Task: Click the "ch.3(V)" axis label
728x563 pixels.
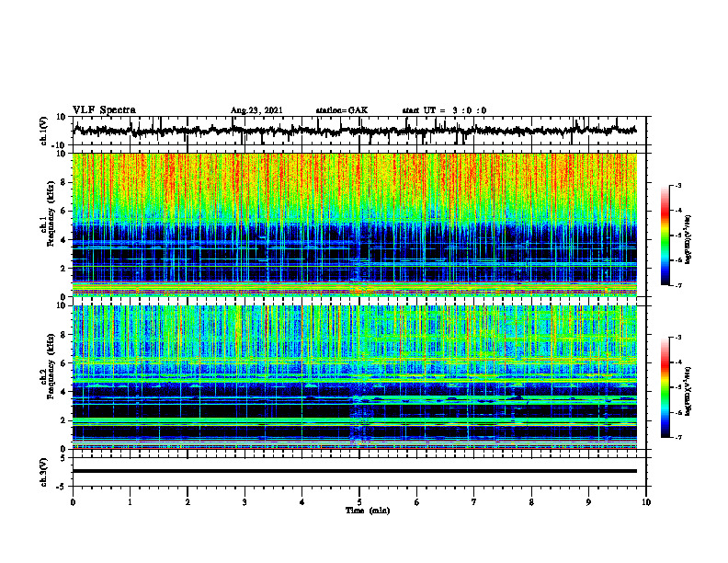Action: pos(43,473)
